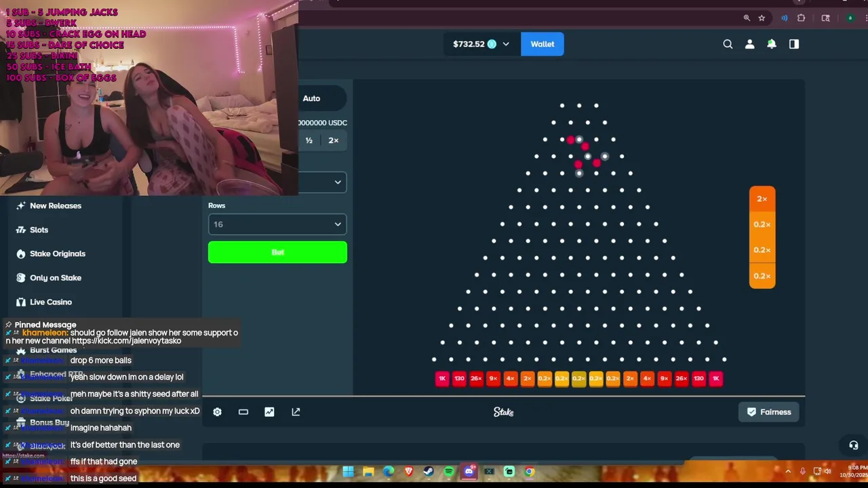Viewport: 868px width, 488px height.
Task: Click the microphone tray icon
Action: pos(803,471)
